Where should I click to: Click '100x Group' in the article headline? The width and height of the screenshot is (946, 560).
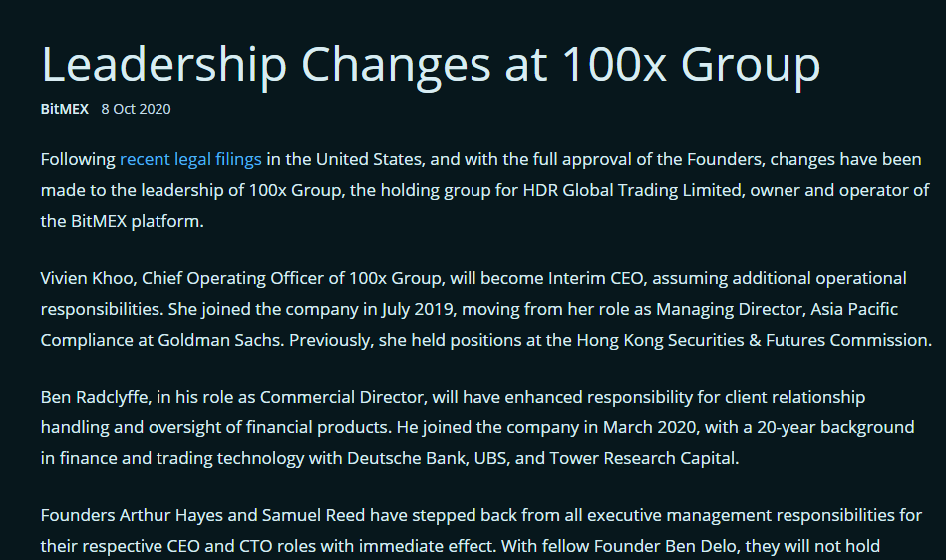click(692, 65)
